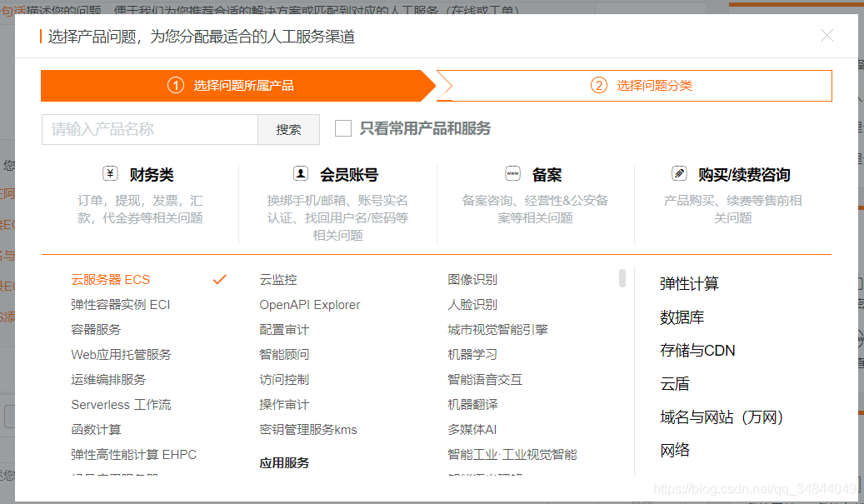Viewport: 864px width, 504px height.
Task: Select 云监控 product
Action: point(278,280)
